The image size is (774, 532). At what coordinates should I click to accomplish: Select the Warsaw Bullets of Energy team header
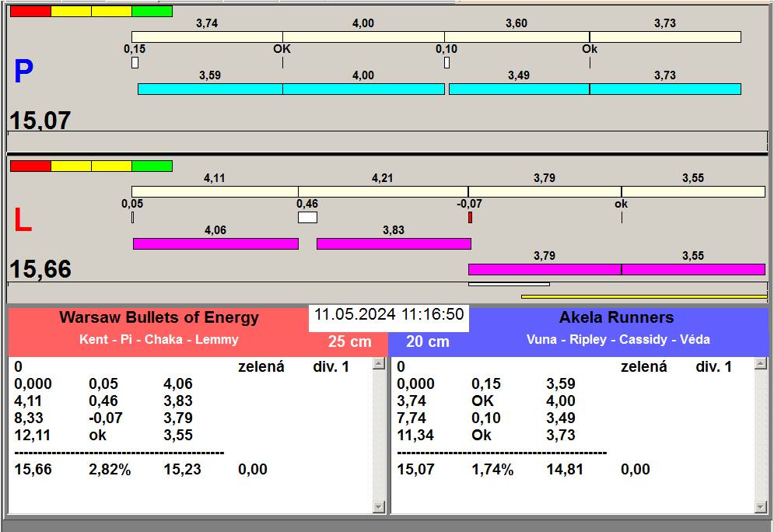[159, 317]
